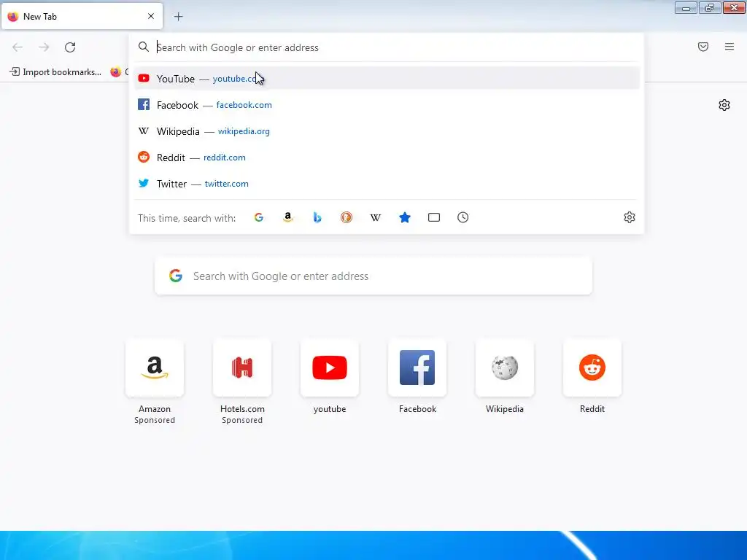Close the New Tab tab
747x560 pixels.
point(151,16)
